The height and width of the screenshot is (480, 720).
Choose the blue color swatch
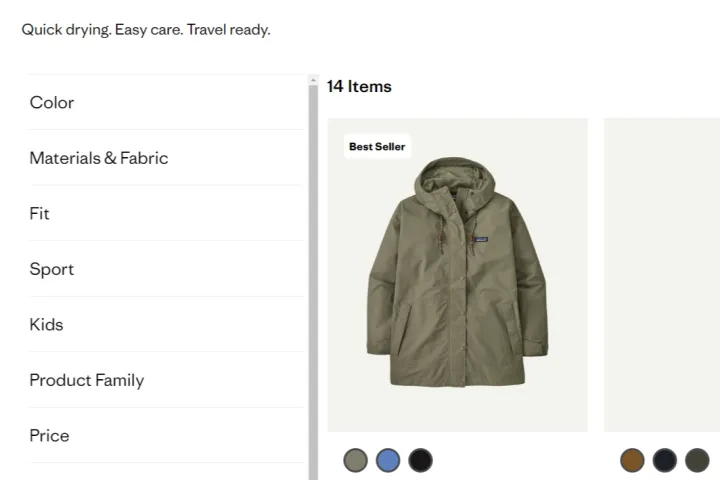point(388,460)
